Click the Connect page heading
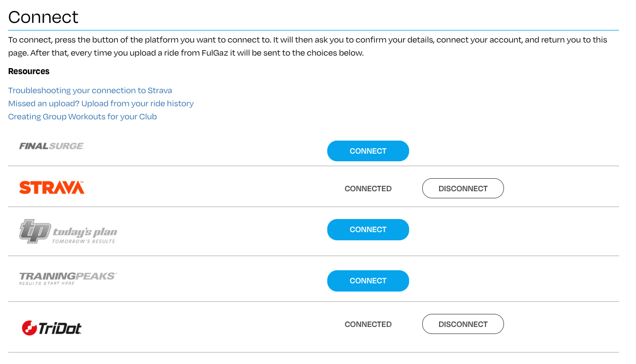The image size is (636, 364). point(43,17)
